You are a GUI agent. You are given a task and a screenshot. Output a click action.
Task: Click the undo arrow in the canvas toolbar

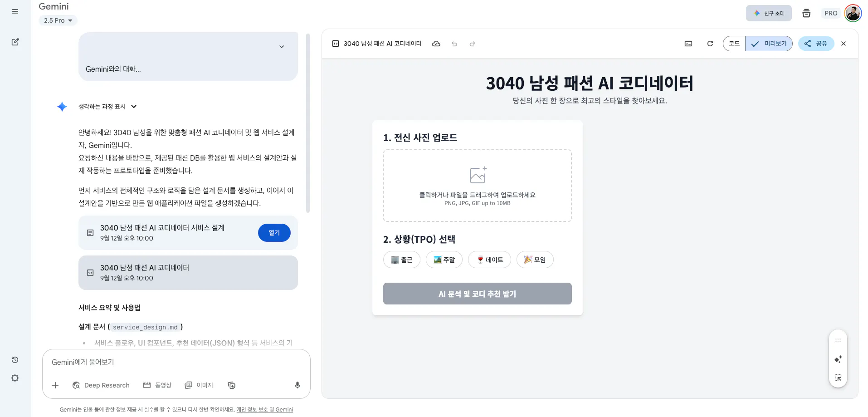pos(454,44)
